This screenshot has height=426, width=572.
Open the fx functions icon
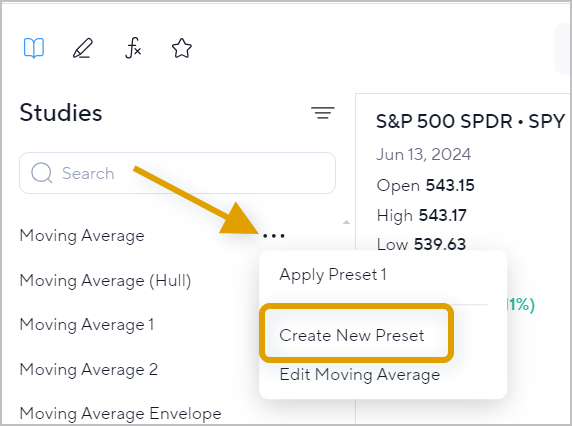pyautogui.click(x=133, y=48)
